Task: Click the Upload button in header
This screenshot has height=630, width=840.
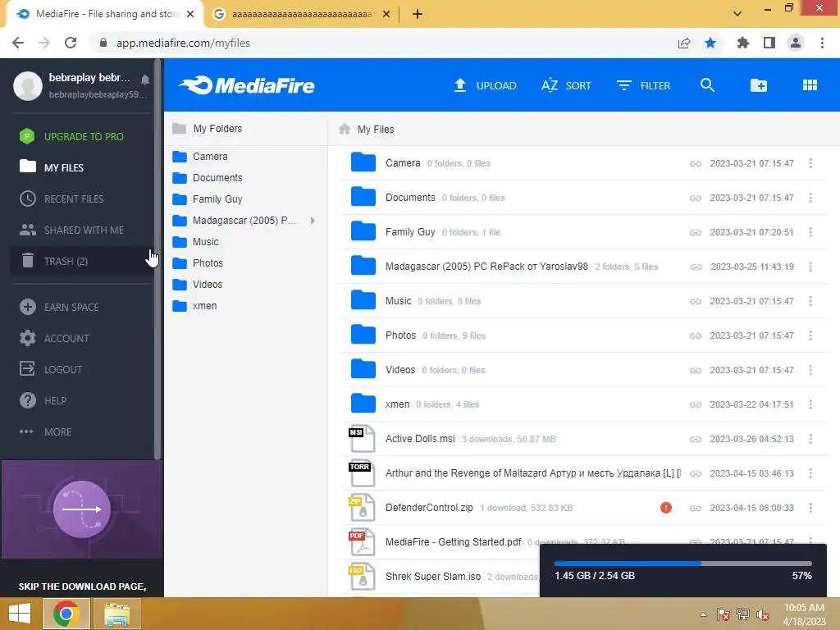Action: point(485,85)
